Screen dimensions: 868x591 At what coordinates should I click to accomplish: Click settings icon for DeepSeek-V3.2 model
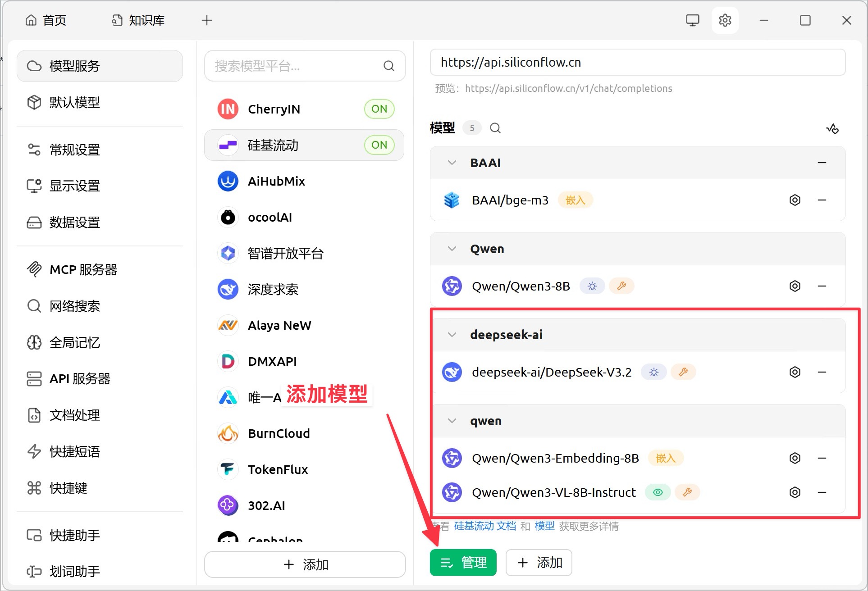point(795,372)
